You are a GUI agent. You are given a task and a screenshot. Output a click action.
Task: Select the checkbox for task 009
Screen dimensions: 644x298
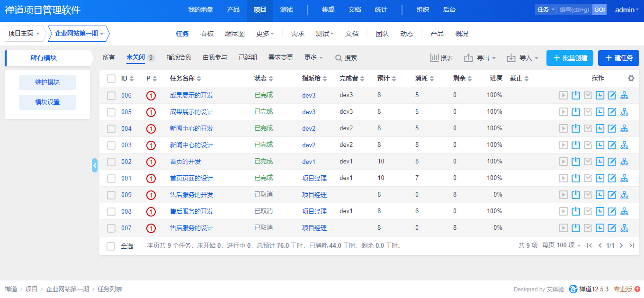pos(111,195)
